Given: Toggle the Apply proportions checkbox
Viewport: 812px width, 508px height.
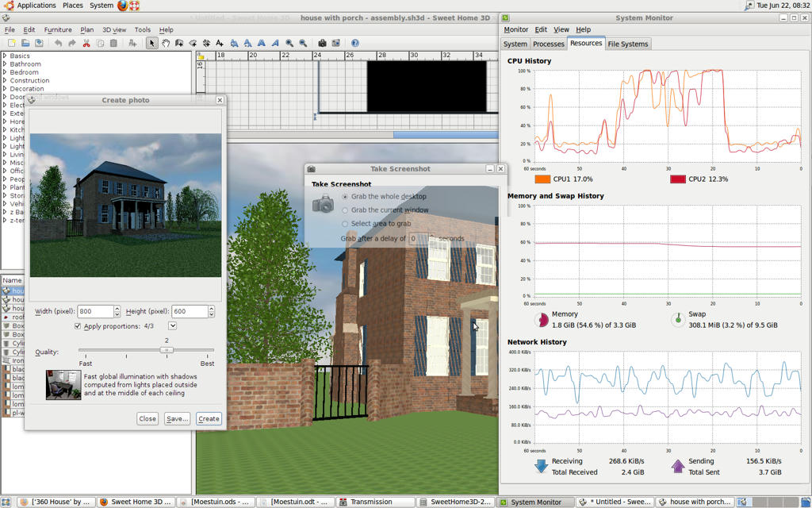Looking at the screenshot, I should 78,326.
